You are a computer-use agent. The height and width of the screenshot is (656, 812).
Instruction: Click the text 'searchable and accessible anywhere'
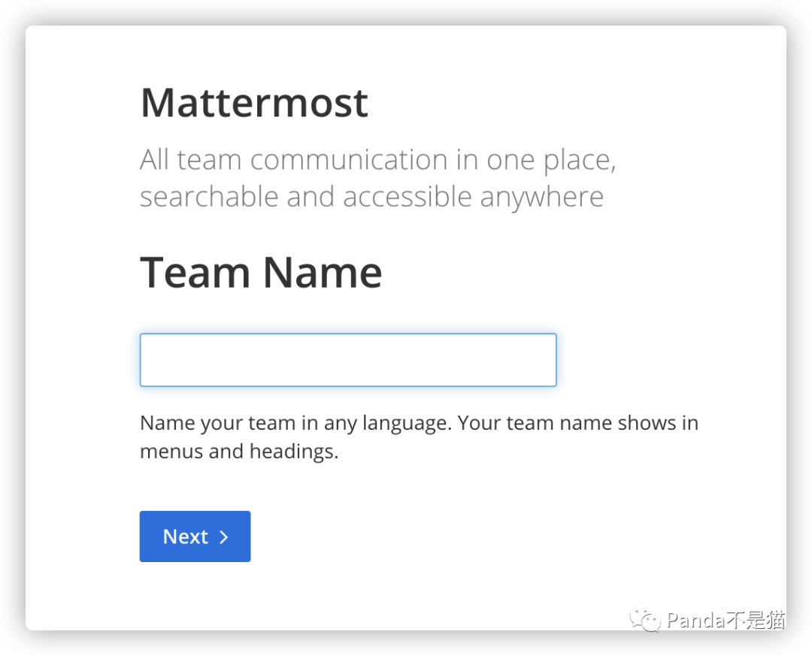click(x=372, y=197)
